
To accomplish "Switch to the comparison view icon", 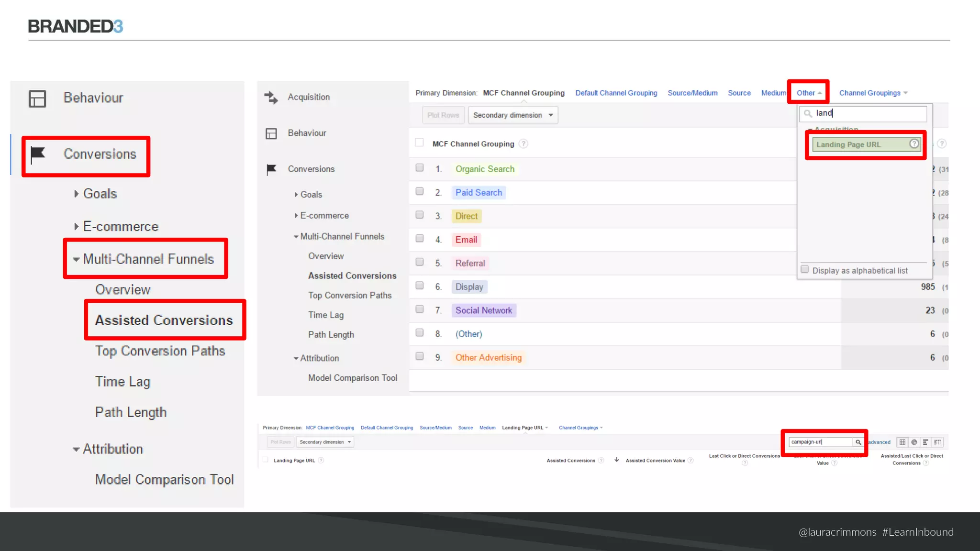I will point(937,442).
